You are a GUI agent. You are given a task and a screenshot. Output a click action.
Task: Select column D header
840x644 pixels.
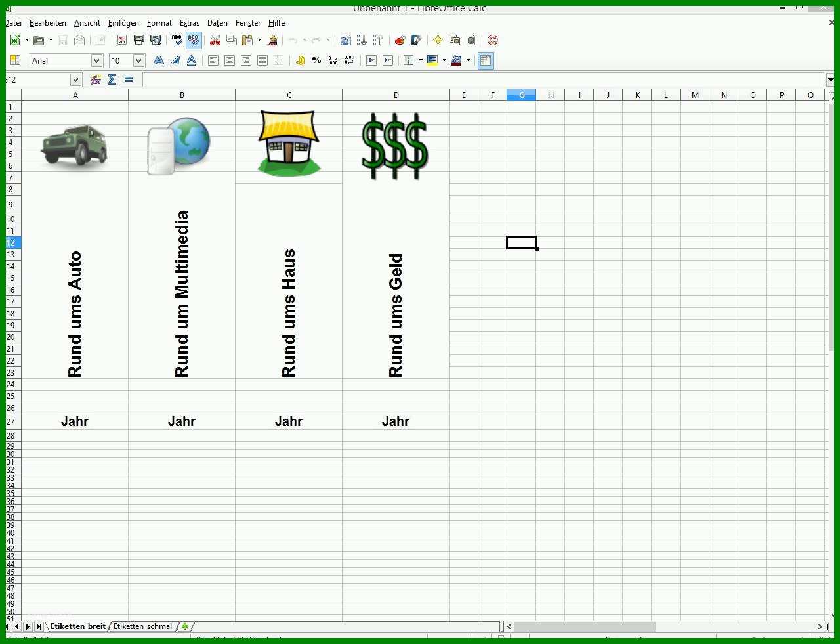pos(396,95)
